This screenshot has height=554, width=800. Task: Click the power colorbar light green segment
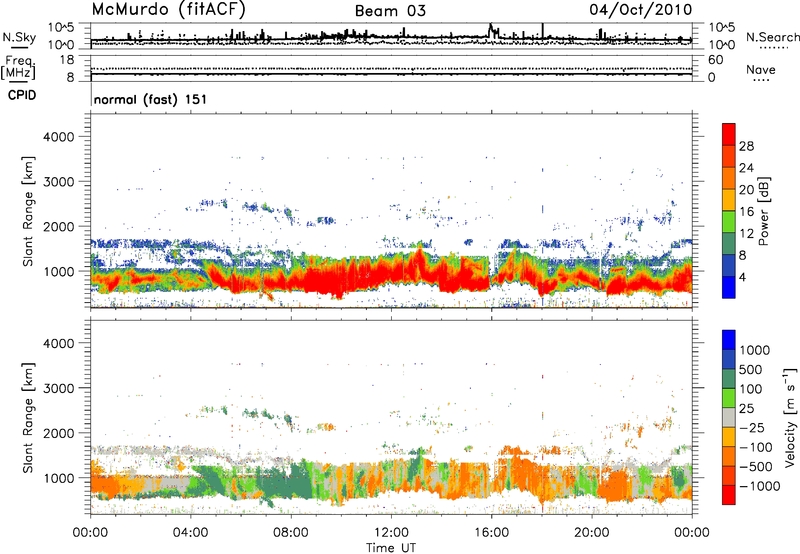click(729, 222)
